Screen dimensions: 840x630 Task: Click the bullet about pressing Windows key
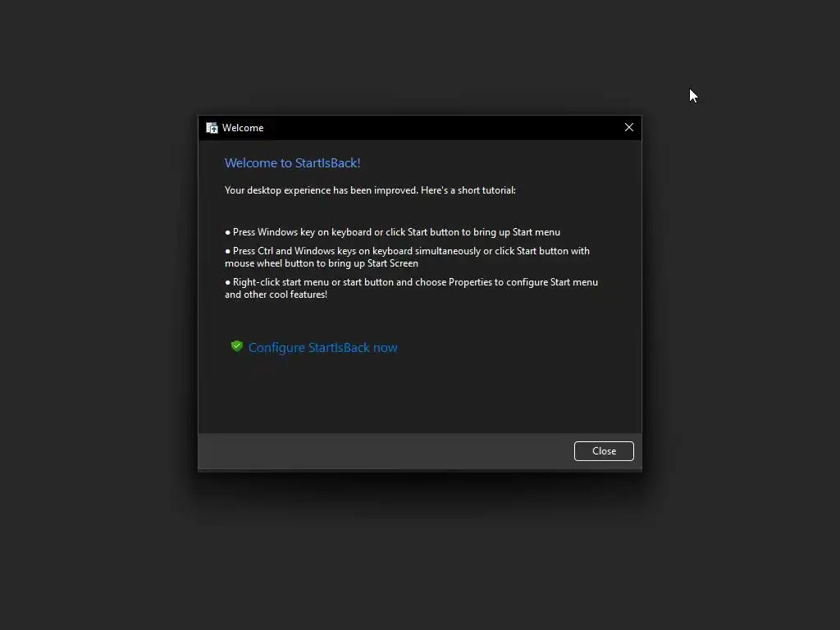pos(393,232)
